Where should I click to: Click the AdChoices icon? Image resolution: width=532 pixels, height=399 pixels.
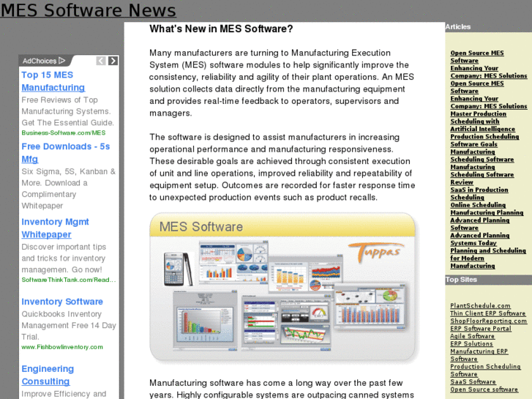tap(61, 61)
